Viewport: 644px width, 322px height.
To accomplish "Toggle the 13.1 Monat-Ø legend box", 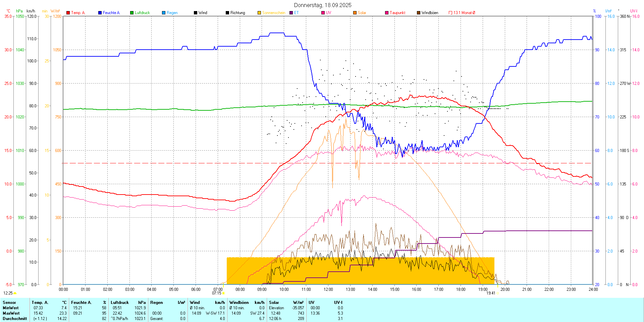I will point(450,13).
